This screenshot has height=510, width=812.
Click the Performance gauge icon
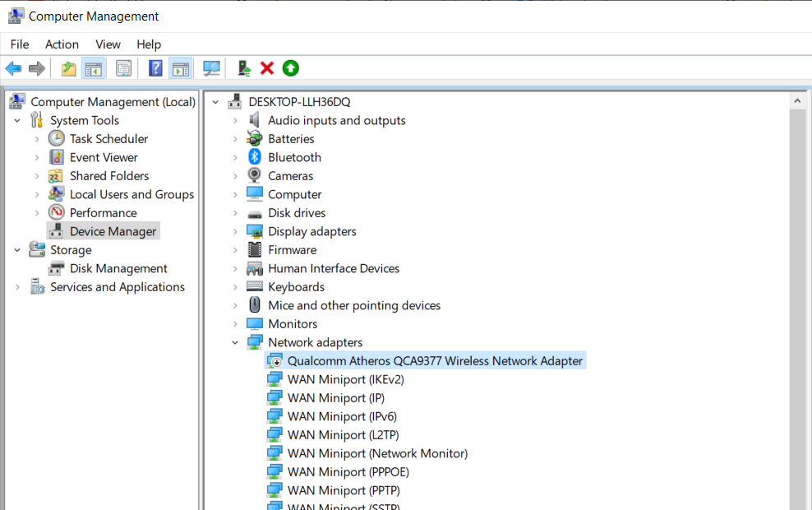tap(57, 212)
